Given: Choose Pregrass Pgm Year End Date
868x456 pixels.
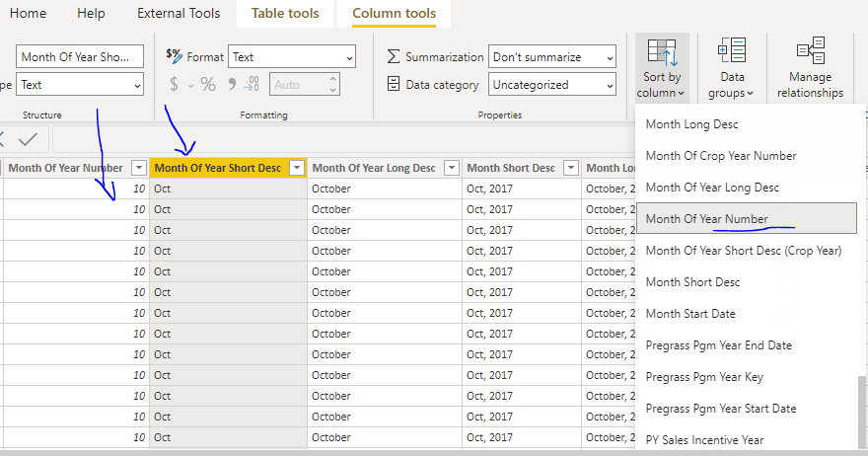Looking at the screenshot, I should click(x=747, y=345).
